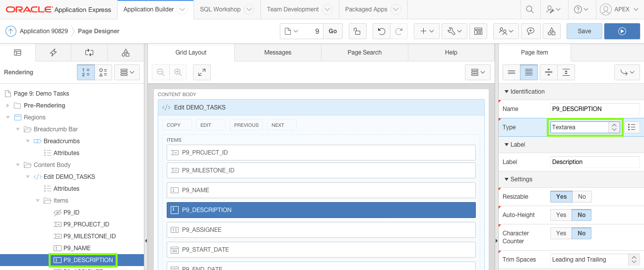Group rendering by processing order icon

pos(86,72)
